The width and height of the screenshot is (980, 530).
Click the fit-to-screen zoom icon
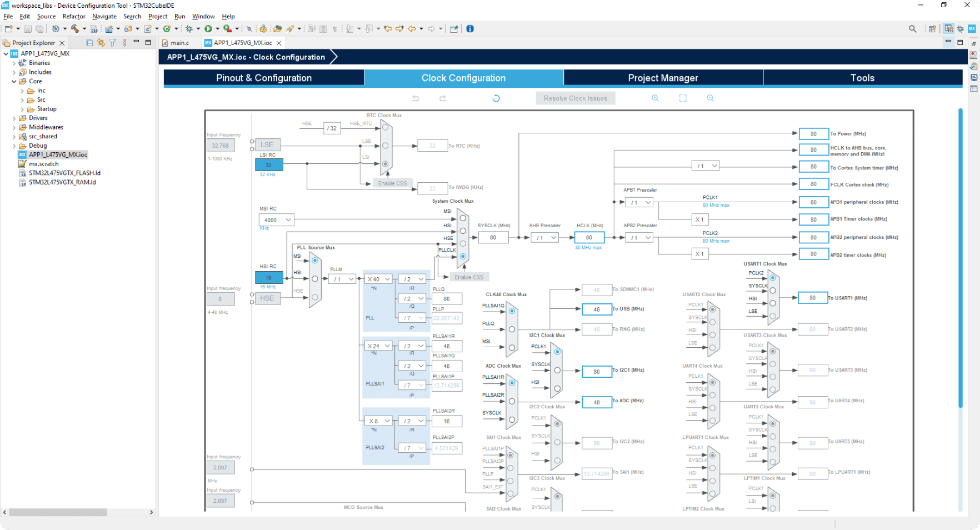[683, 98]
